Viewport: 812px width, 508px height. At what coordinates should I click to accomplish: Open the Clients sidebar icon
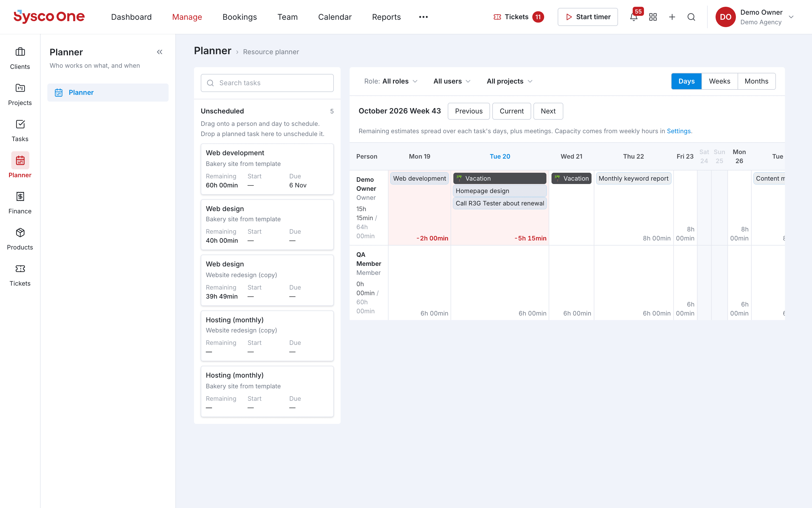[20, 58]
